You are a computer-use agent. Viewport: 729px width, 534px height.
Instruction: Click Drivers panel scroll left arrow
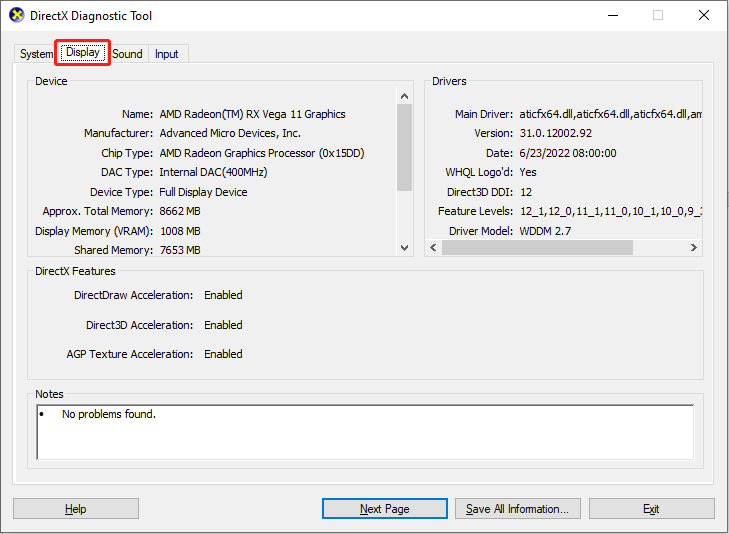click(x=433, y=248)
